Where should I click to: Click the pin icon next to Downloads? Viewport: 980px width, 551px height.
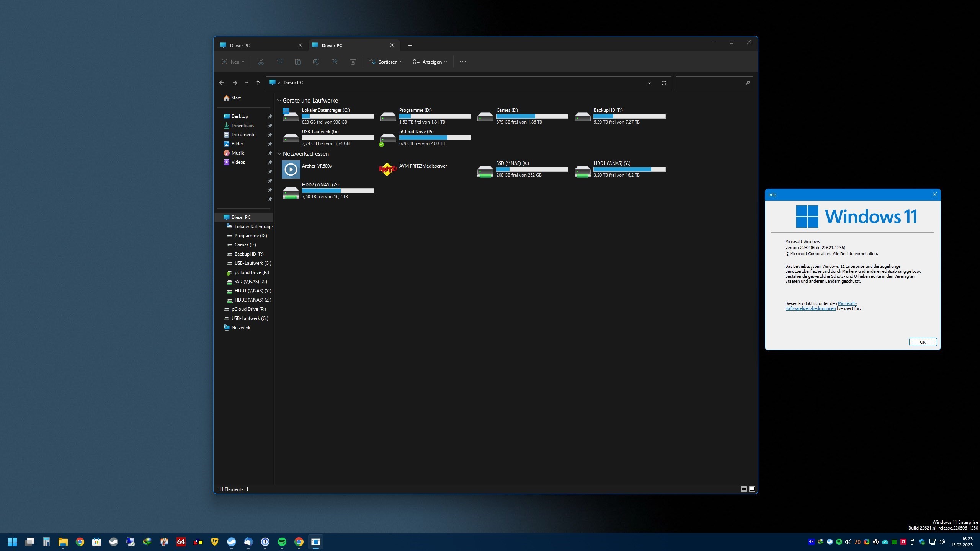(270, 126)
